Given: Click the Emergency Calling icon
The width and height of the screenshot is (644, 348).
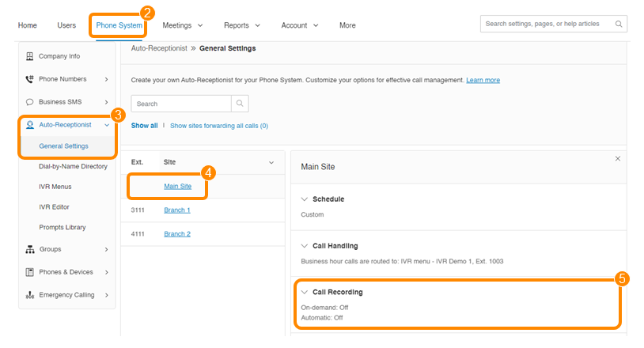Looking at the screenshot, I should tap(30, 295).
